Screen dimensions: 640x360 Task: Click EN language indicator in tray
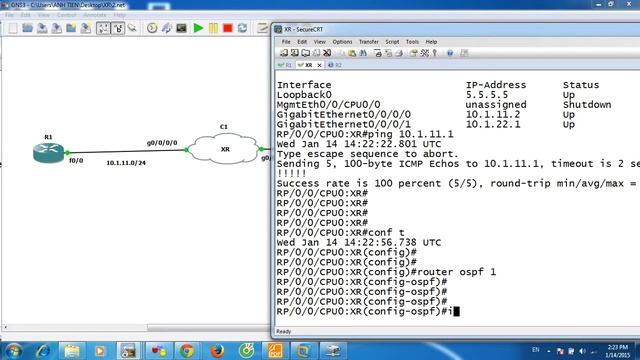(x=536, y=350)
